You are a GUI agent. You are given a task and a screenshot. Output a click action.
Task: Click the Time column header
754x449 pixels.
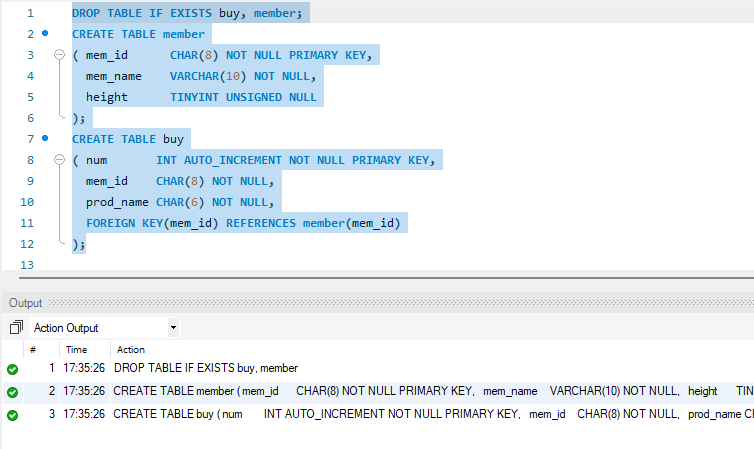point(76,349)
